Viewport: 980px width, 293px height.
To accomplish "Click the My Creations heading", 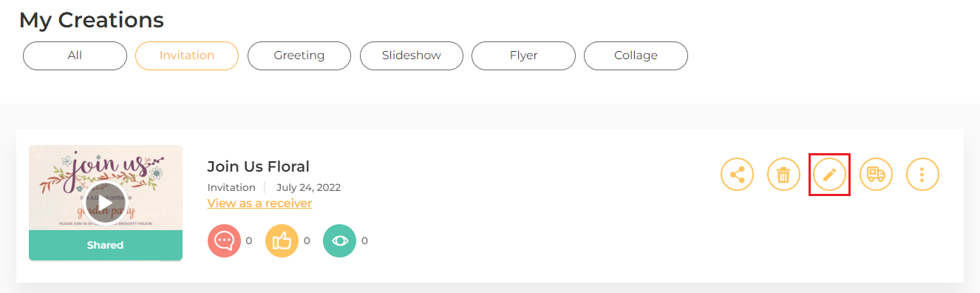I will pyautogui.click(x=92, y=20).
